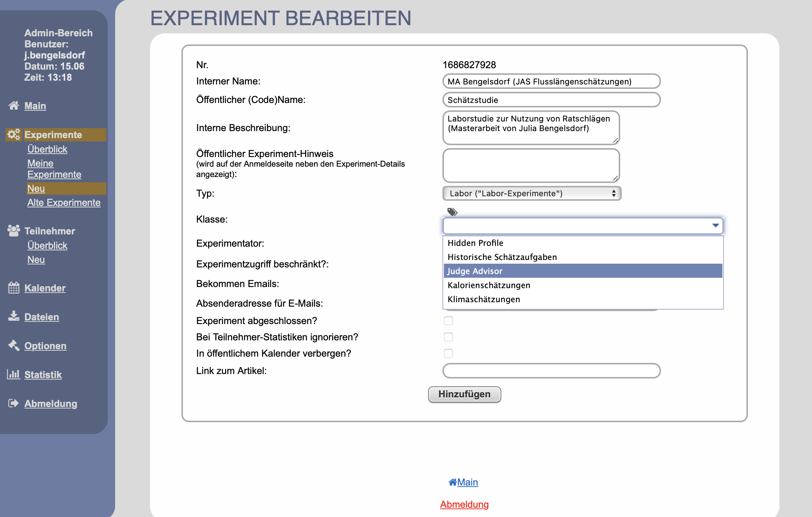Toggle 'In öffentlichem Kalender verbergen?' checkbox
Viewport: 812px width, 517px height.
pyautogui.click(x=448, y=353)
